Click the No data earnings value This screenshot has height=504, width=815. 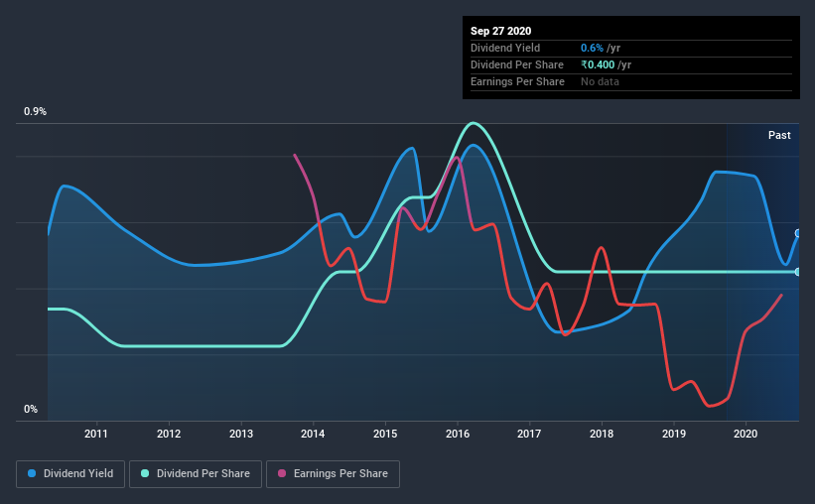pos(600,81)
